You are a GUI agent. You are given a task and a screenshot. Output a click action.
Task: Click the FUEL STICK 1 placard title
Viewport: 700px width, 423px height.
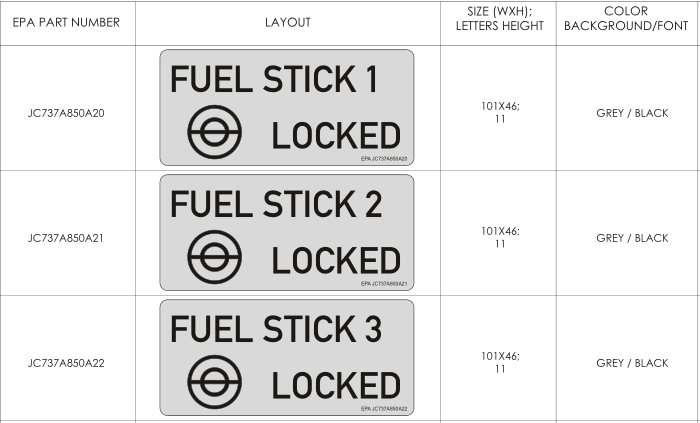[274, 79]
